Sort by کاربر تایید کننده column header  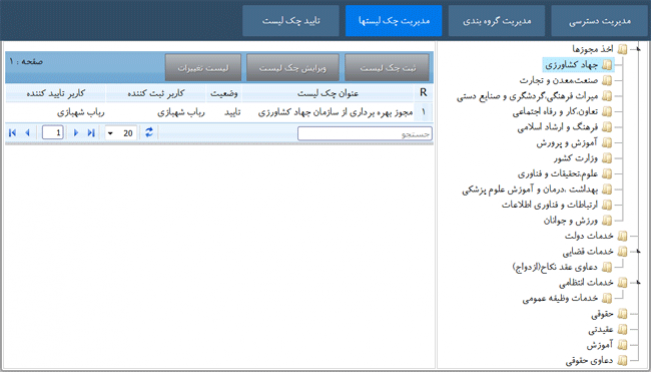click(55, 93)
